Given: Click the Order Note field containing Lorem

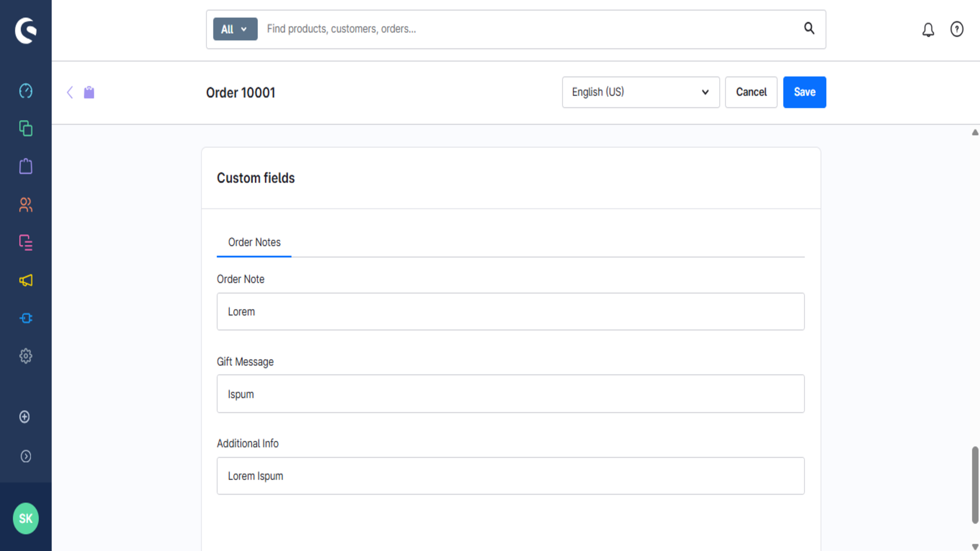Looking at the screenshot, I should click(510, 312).
